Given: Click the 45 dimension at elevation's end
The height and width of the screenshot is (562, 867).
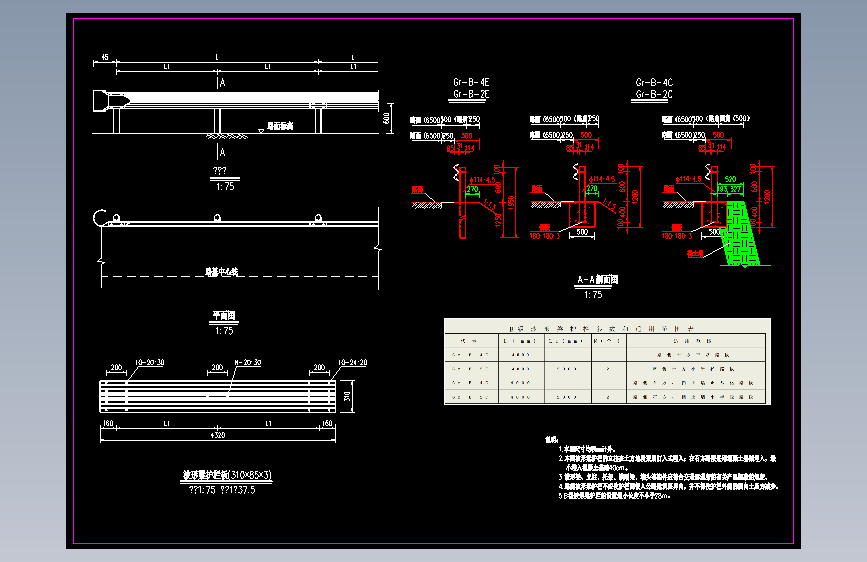Looking at the screenshot, I should [105, 57].
